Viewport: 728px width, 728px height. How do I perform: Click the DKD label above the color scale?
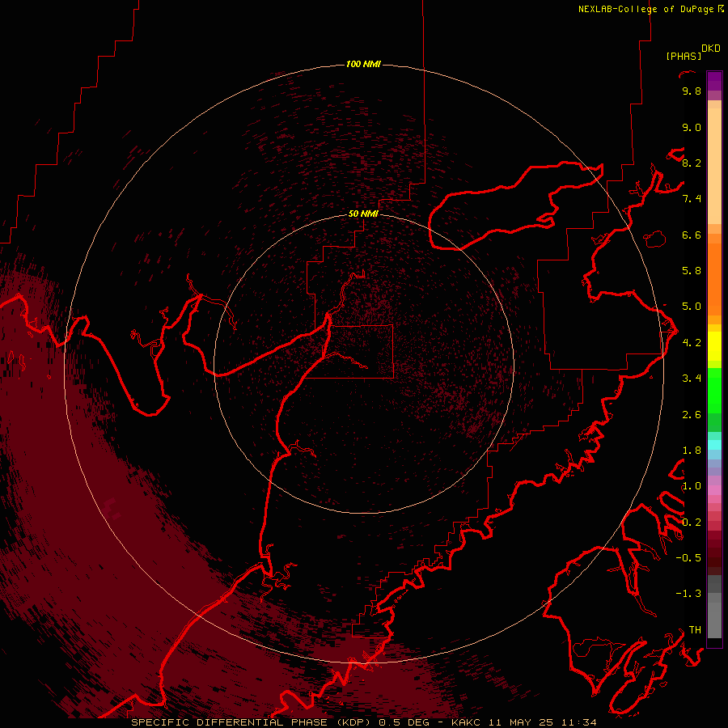coord(711,49)
